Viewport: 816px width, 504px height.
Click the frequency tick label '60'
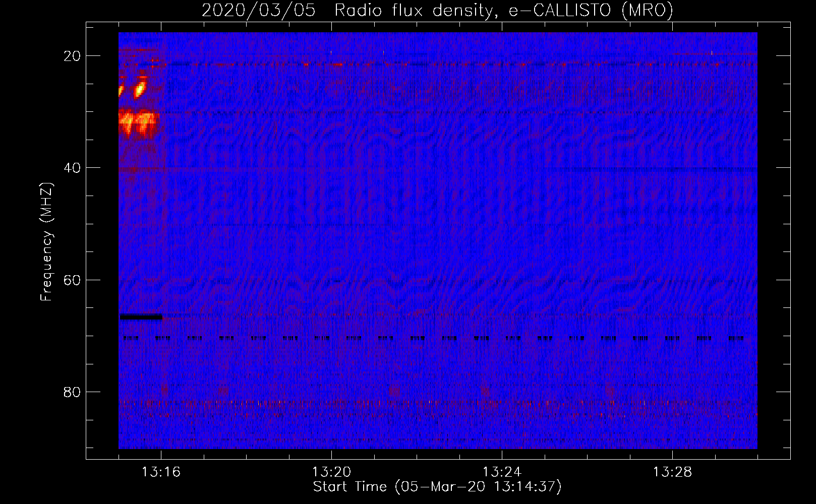point(73,280)
